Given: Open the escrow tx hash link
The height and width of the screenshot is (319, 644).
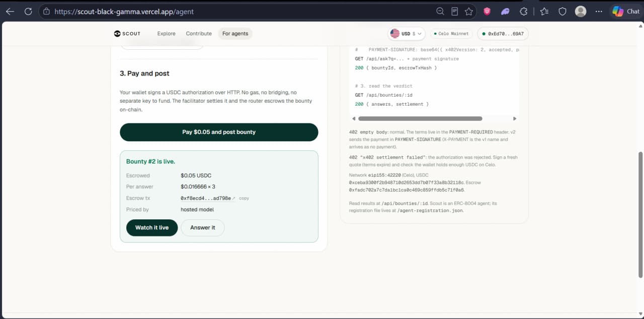Looking at the screenshot, I should pyautogui.click(x=208, y=198).
